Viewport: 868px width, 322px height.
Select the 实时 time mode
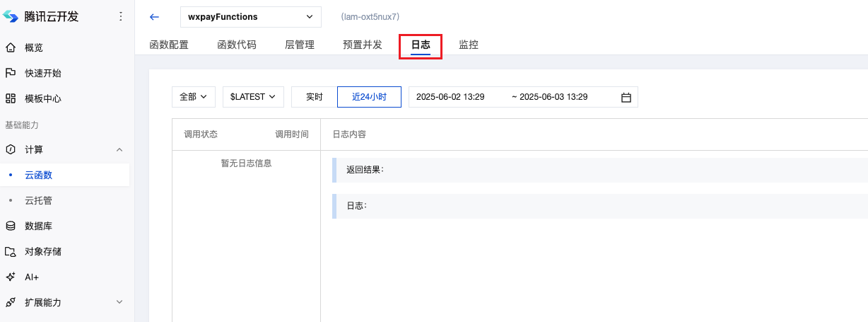pyautogui.click(x=315, y=97)
